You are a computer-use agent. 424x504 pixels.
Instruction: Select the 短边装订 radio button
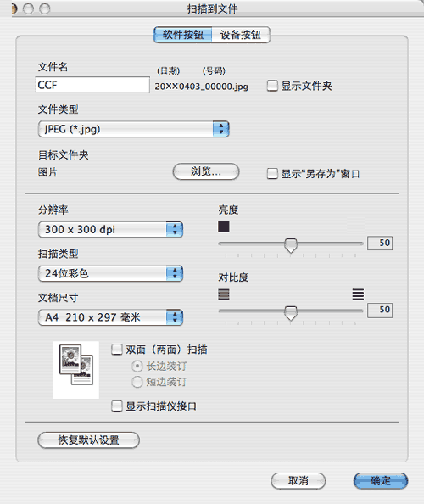(137, 382)
